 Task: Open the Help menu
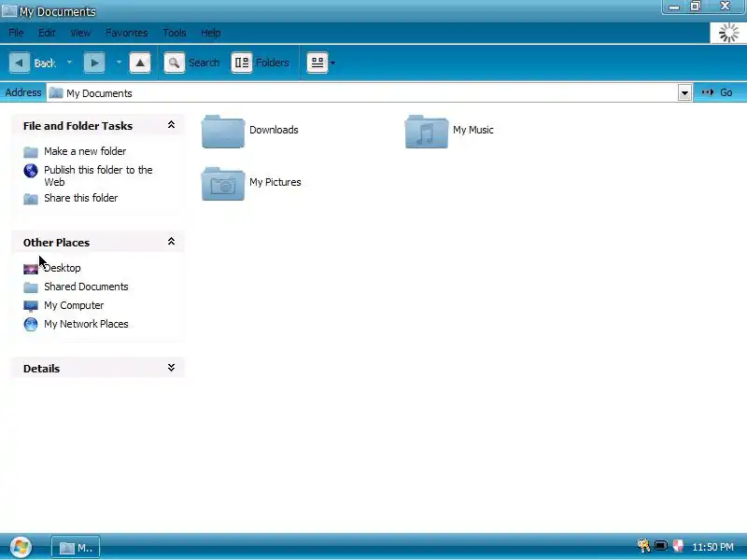tap(211, 33)
